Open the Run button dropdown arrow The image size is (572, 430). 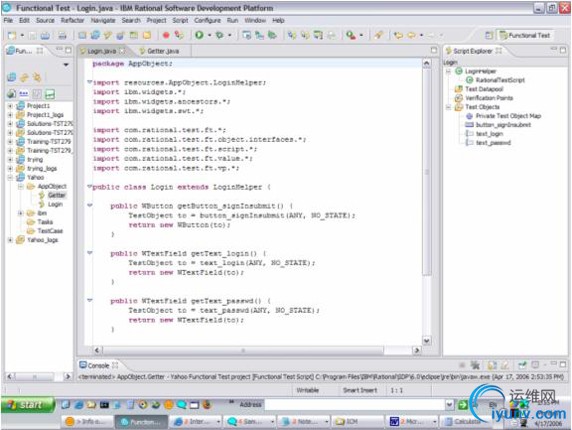pyautogui.click(x=209, y=35)
